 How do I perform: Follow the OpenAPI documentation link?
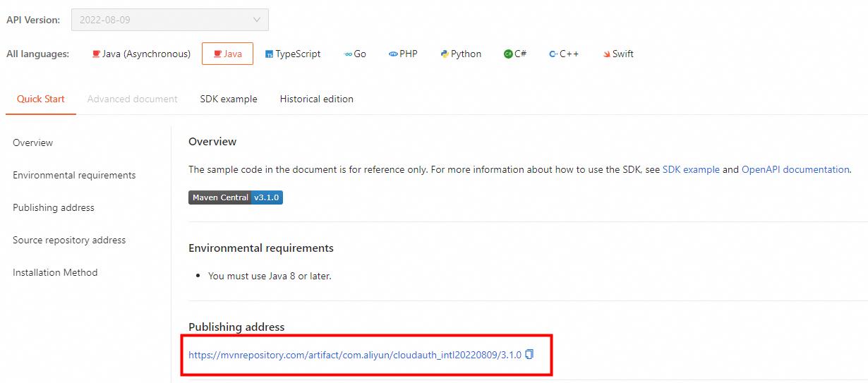795,169
